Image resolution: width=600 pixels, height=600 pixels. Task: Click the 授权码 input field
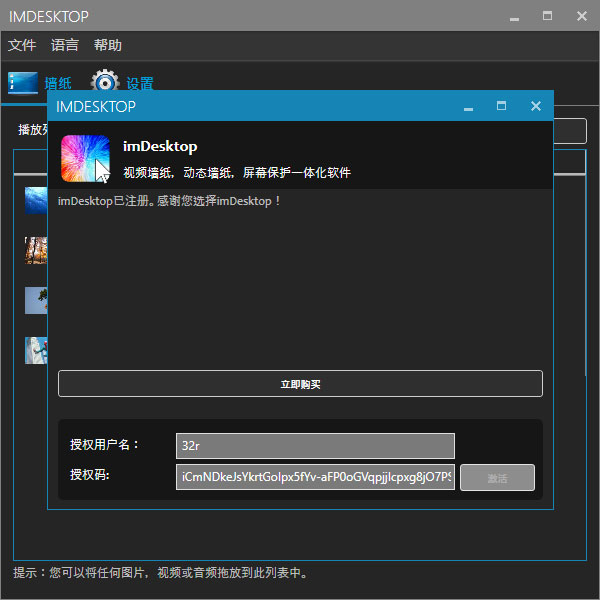point(315,477)
